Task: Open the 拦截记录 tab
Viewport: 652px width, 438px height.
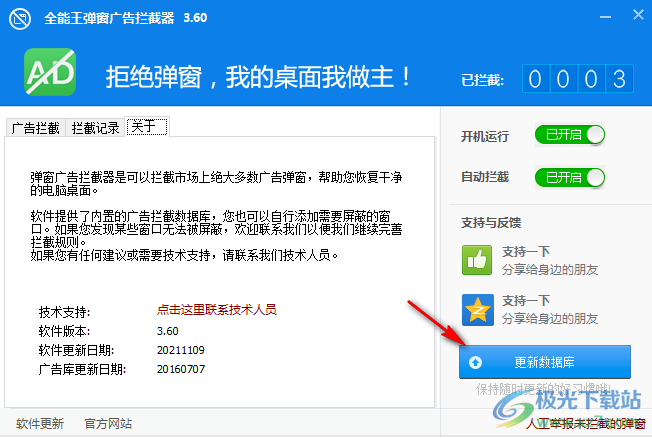Action: click(x=95, y=128)
